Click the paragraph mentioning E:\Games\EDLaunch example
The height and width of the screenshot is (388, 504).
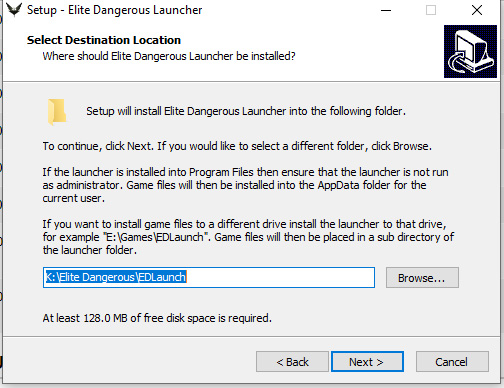tap(248, 237)
